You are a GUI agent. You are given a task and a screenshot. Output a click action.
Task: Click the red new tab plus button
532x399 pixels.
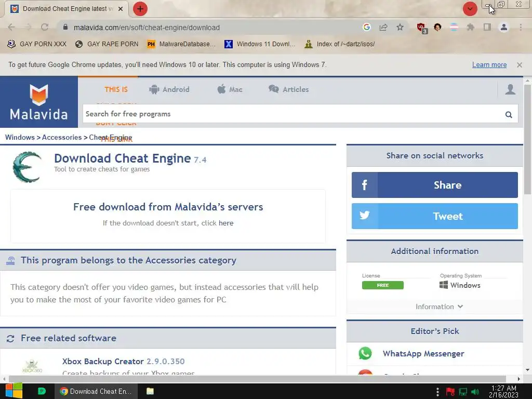point(140,9)
